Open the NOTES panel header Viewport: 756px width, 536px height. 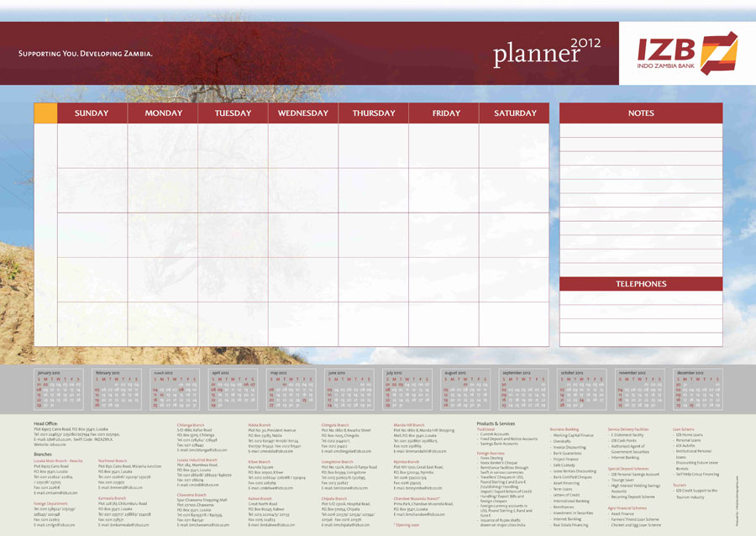coord(641,113)
